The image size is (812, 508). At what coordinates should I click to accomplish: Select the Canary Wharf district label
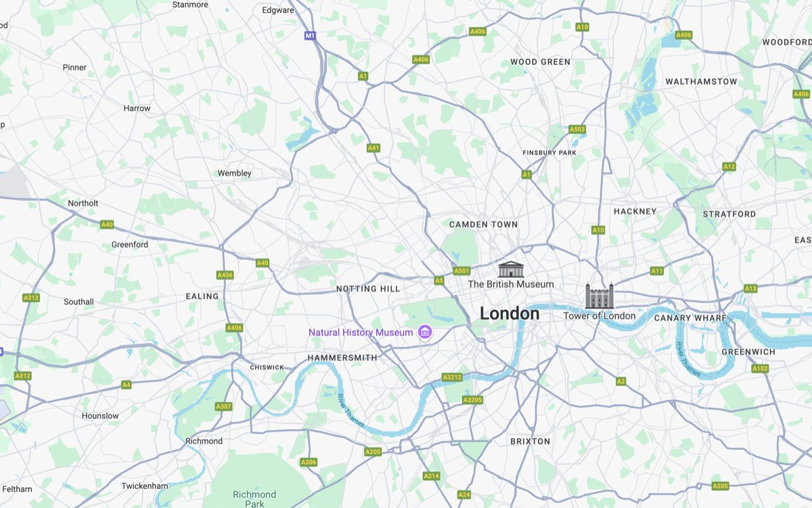click(690, 318)
